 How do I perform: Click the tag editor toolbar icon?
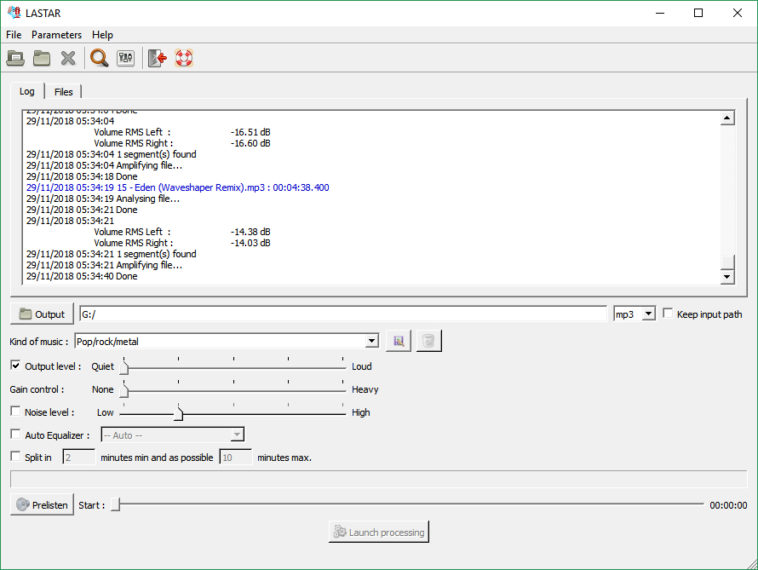pos(126,58)
